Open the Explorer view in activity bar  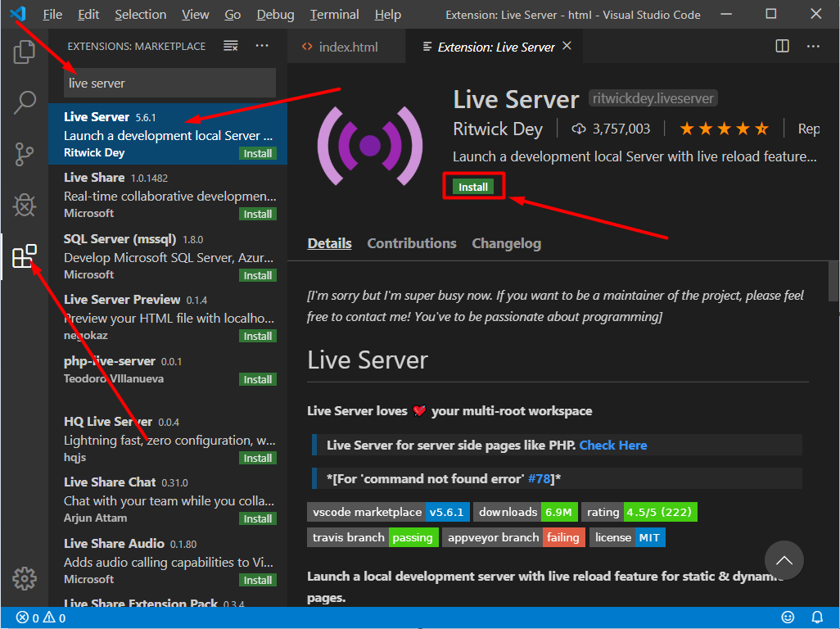(x=24, y=52)
